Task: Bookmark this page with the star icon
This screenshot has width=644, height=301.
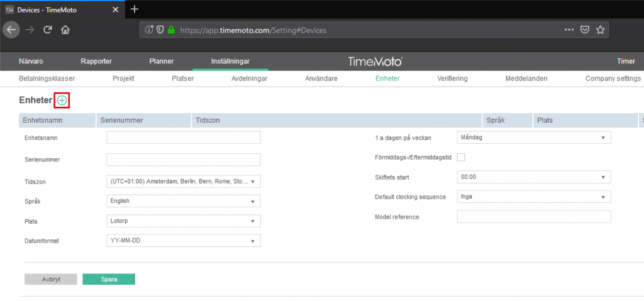Action: [x=600, y=30]
